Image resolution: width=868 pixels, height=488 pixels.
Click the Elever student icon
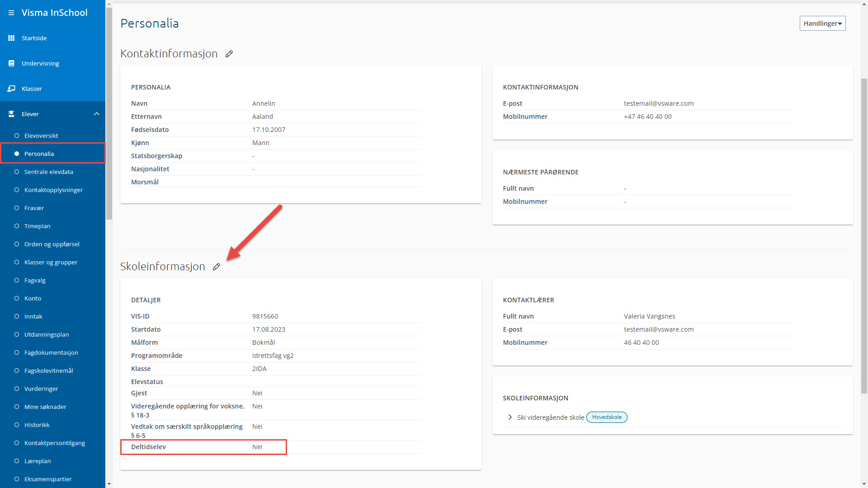tap(11, 114)
